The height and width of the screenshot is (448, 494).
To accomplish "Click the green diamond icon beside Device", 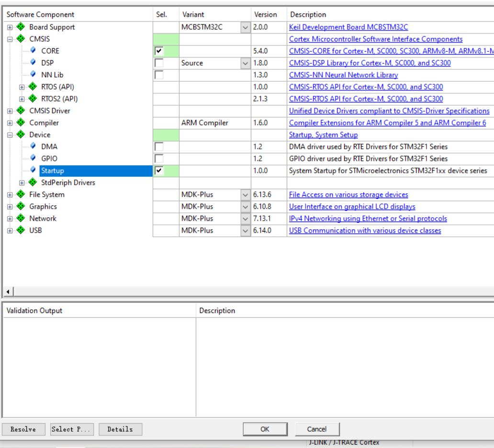I will coord(21,134).
